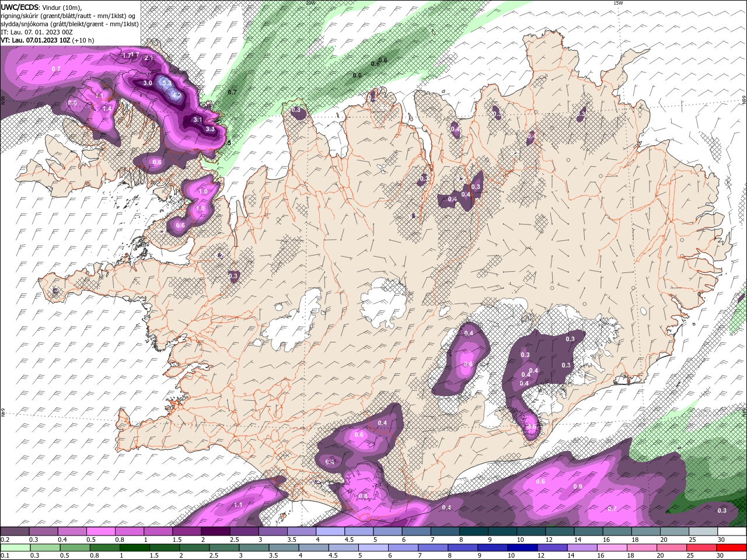
Task: Click the top-row legend number 1.5
Action: click(177, 540)
